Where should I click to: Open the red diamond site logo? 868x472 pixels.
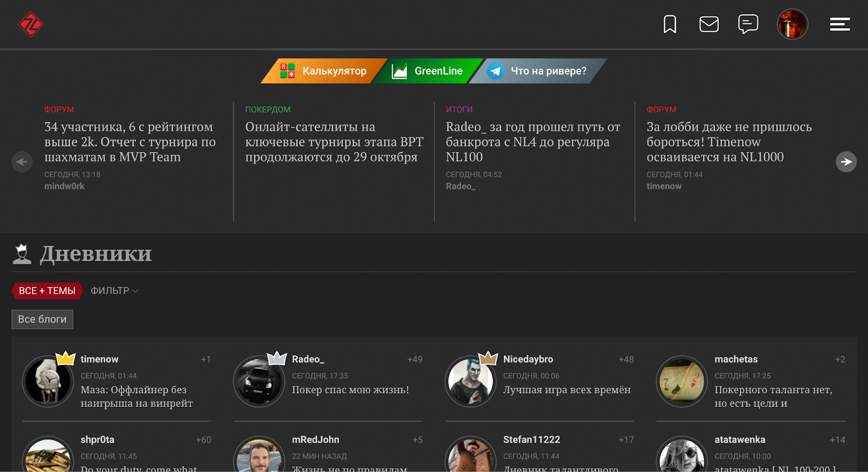[x=30, y=24]
